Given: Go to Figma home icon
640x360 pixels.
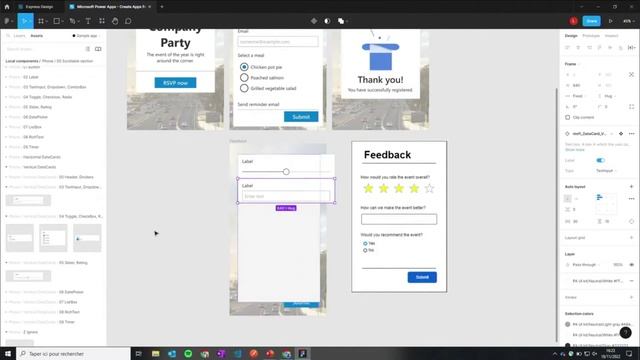Looking at the screenshot, I should [7, 7].
